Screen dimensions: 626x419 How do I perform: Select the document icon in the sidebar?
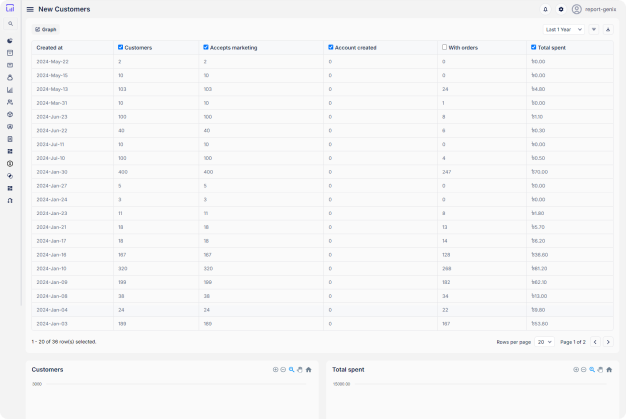click(x=10, y=139)
